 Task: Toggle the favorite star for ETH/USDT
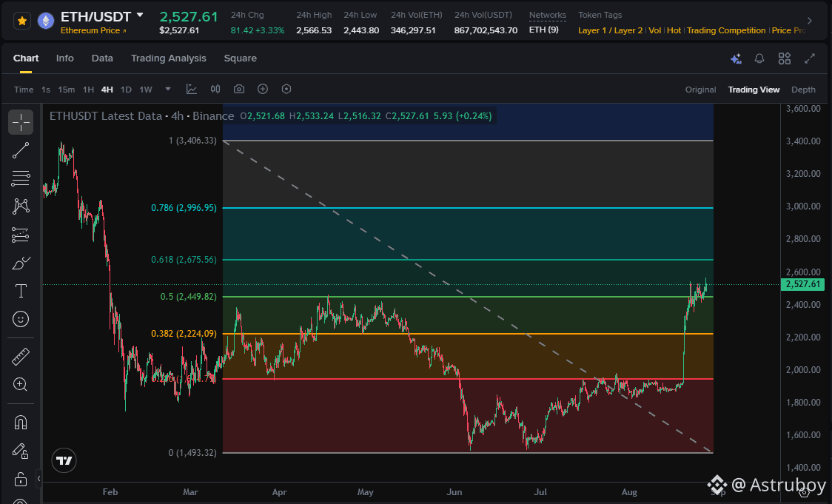(21, 21)
